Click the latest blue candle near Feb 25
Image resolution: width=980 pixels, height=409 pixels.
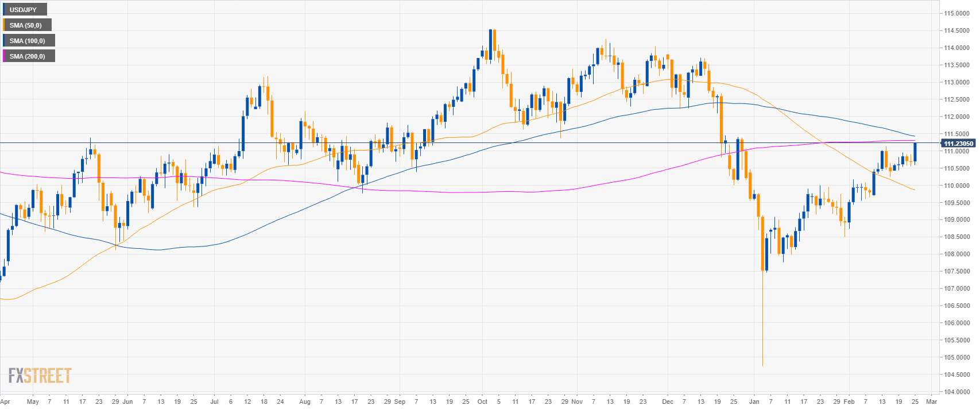click(915, 152)
